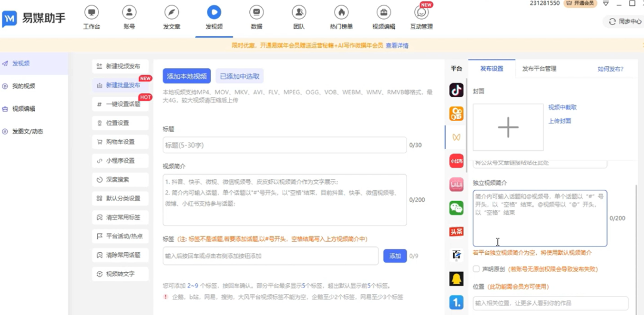Open 默认分类设置 option

click(x=120, y=198)
